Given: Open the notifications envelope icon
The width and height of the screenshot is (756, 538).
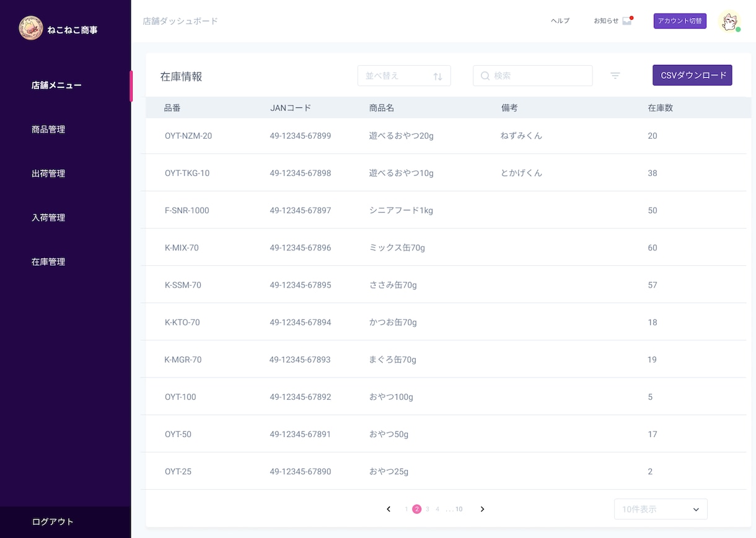Looking at the screenshot, I should 627,21.
